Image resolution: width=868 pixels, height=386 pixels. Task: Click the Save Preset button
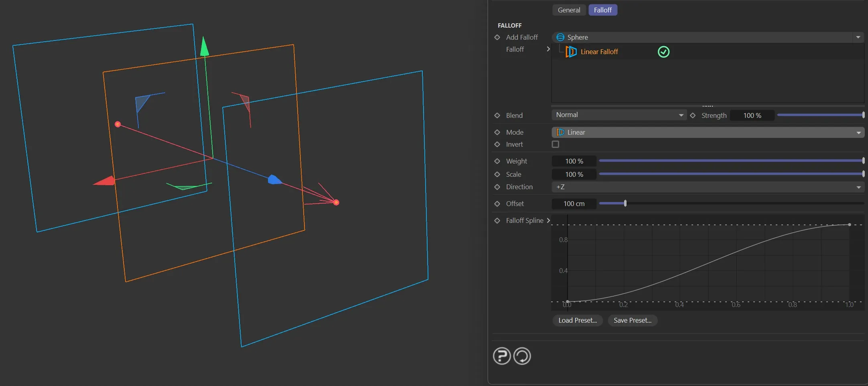click(633, 320)
